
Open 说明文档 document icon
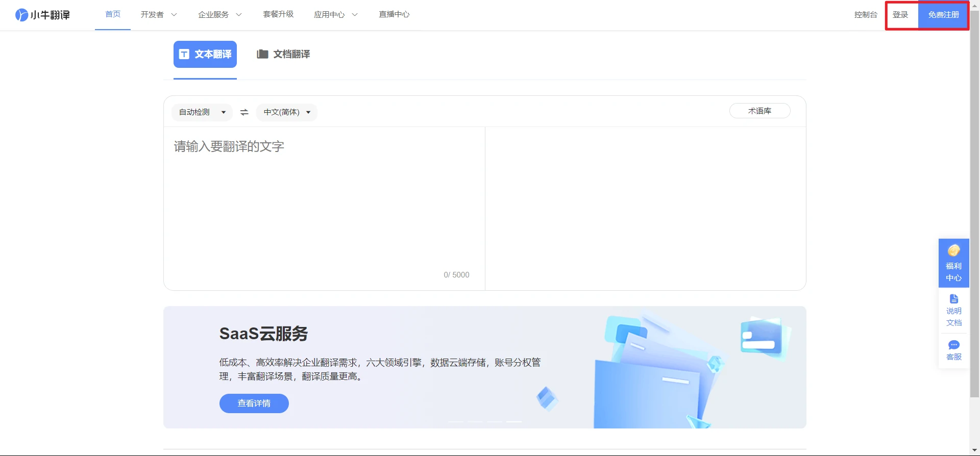pos(953,299)
